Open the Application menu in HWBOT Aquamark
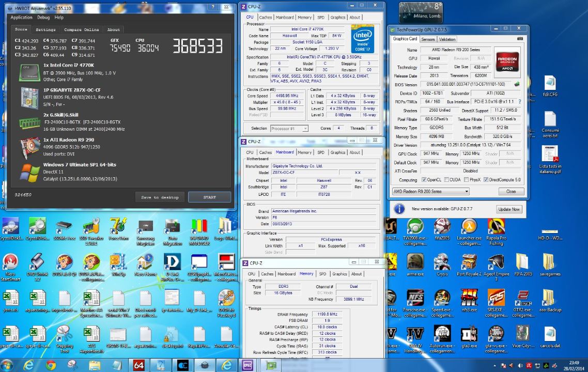 [21, 18]
